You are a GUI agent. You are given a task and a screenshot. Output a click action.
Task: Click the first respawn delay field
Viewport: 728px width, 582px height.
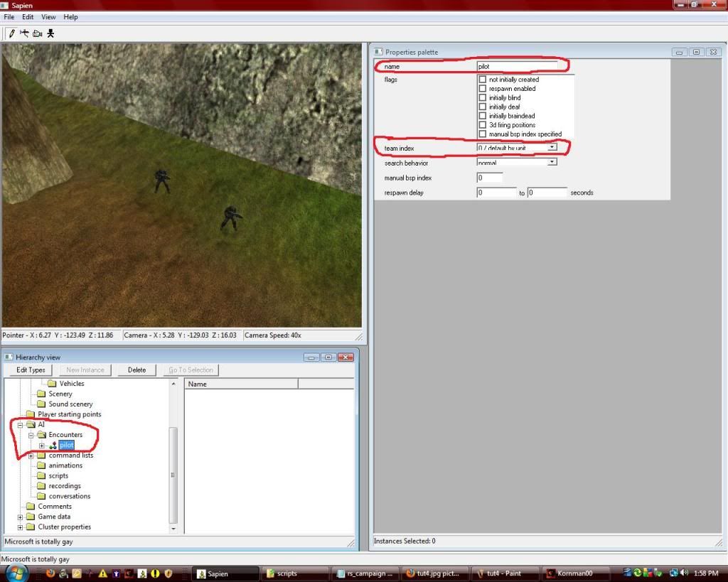click(496, 192)
